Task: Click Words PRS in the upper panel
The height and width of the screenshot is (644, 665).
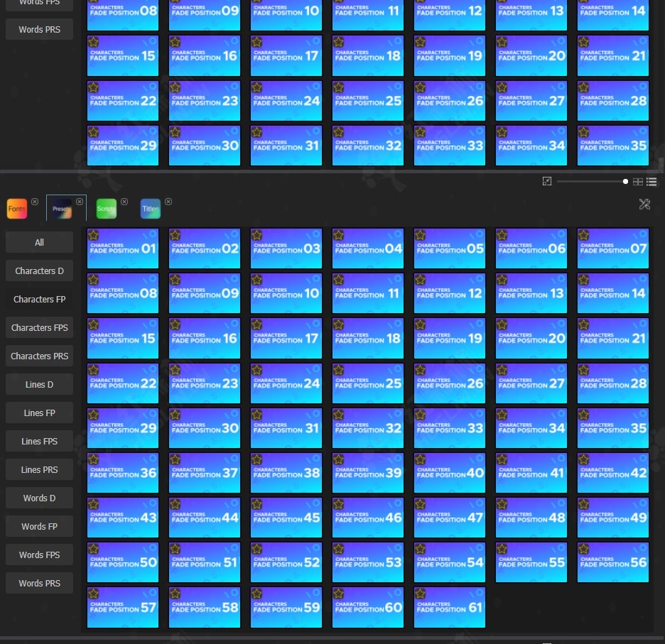Action: click(x=40, y=29)
